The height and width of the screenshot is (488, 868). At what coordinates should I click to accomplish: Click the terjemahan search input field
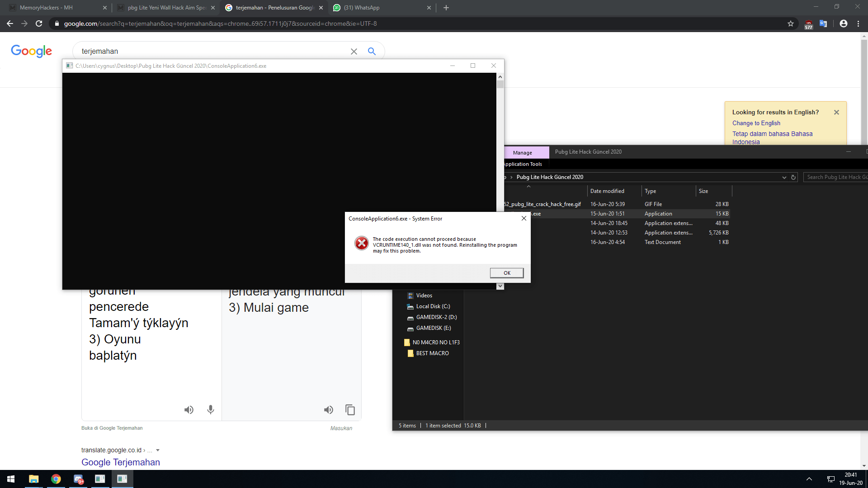point(212,52)
